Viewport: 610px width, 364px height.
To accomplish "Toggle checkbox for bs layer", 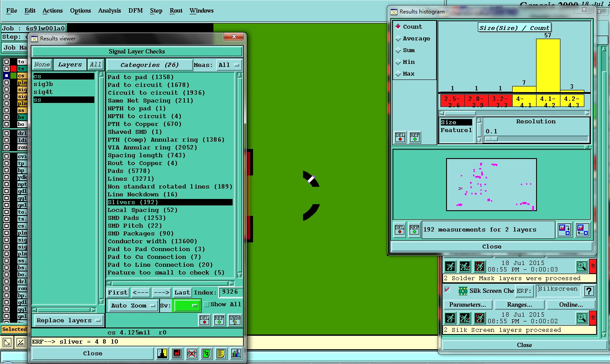I will (7, 117).
